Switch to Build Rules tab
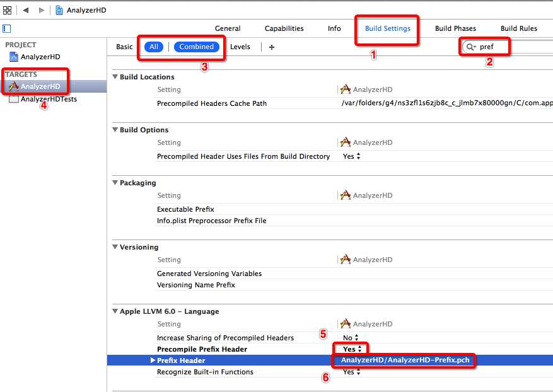 pyautogui.click(x=519, y=28)
